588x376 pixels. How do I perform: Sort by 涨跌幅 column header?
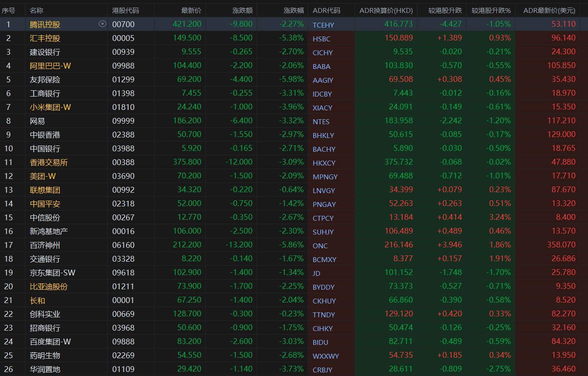click(x=294, y=10)
